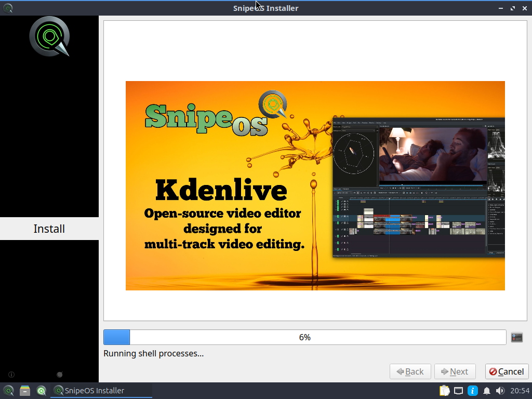532x399 pixels.
Task: Open the clipboard manager tray icon
Action: coord(445,391)
